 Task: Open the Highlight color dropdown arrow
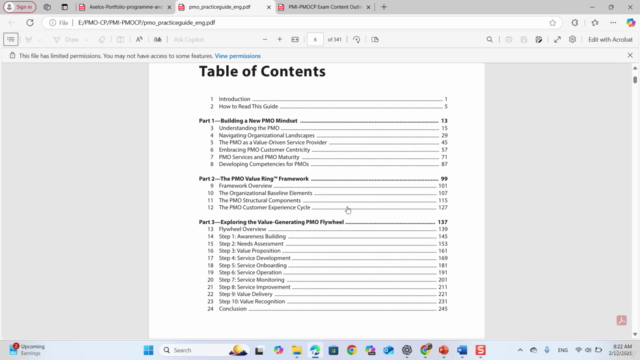[x=40, y=40]
